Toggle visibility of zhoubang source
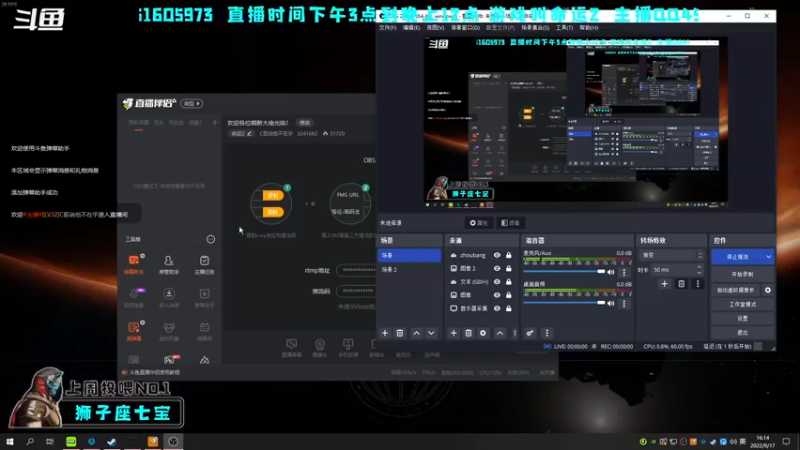This screenshot has height=450, width=800. click(x=497, y=255)
